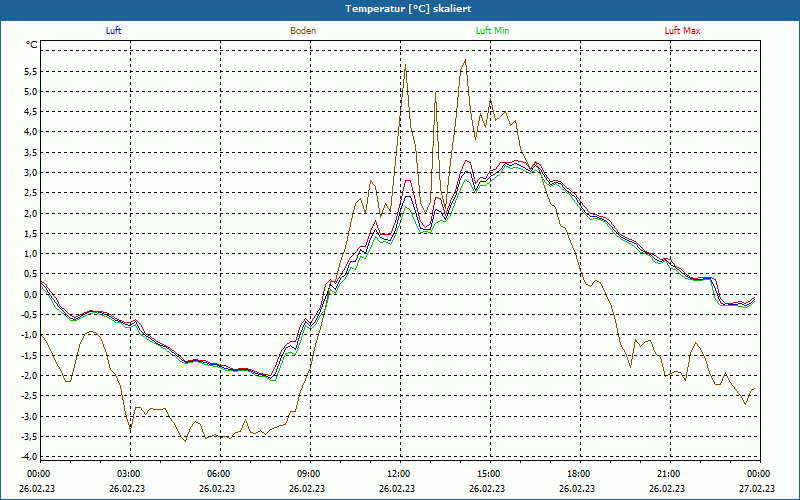Click the 2,5 y-axis value

31,193
